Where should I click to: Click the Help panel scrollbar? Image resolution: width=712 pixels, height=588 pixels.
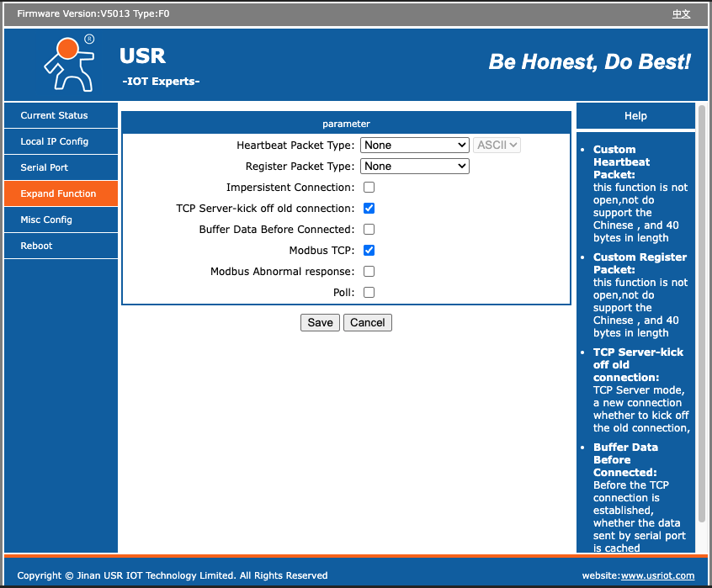(702, 313)
